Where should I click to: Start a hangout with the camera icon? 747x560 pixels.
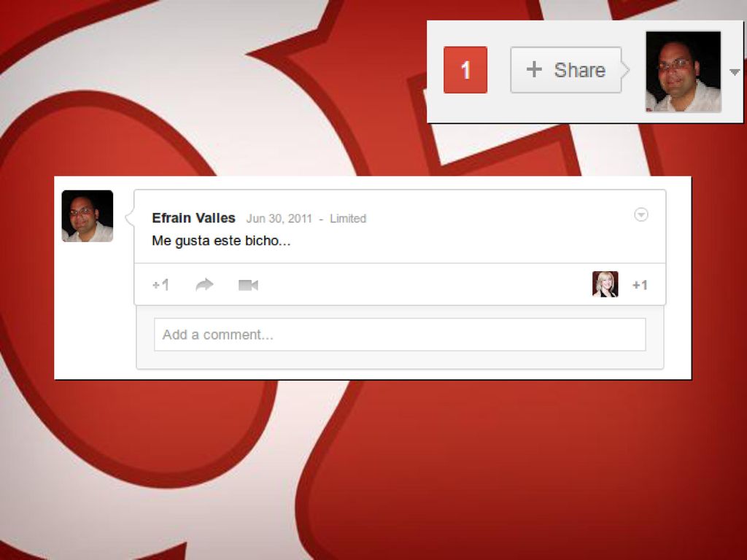(x=248, y=285)
